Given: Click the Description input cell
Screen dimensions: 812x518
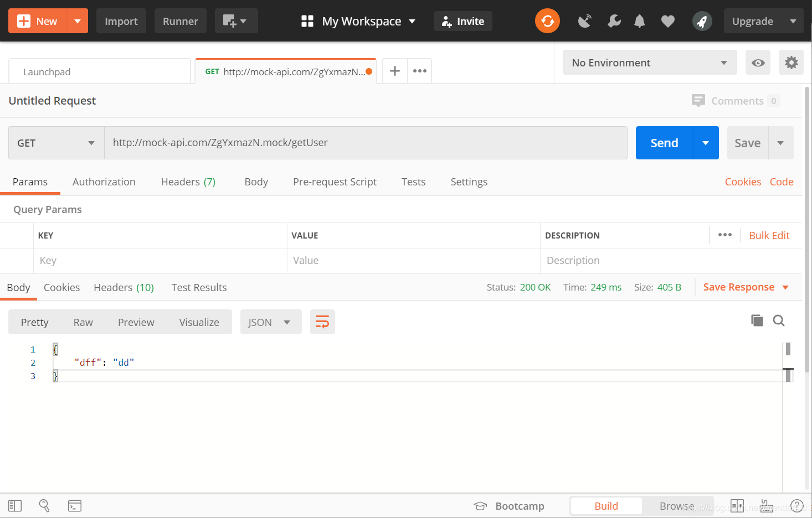Looking at the screenshot, I should pyautogui.click(x=671, y=261).
